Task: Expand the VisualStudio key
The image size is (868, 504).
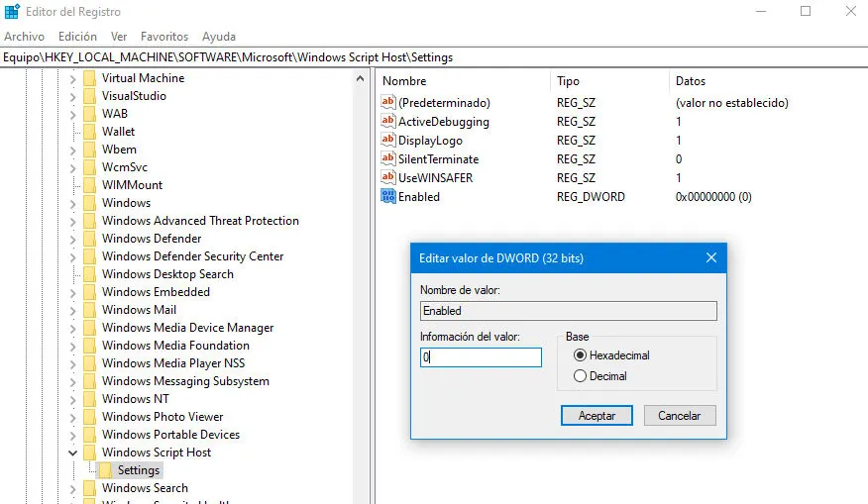Action: coord(73,96)
